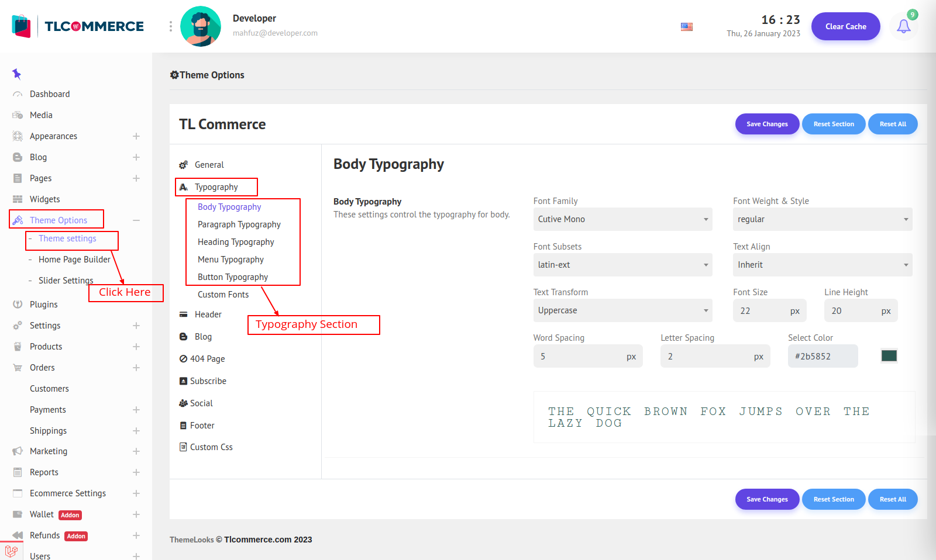The width and height of the screenshot is (936, 560).
Task: Click the pin icon atop the sidebar
Action: [x=16, y=74]
